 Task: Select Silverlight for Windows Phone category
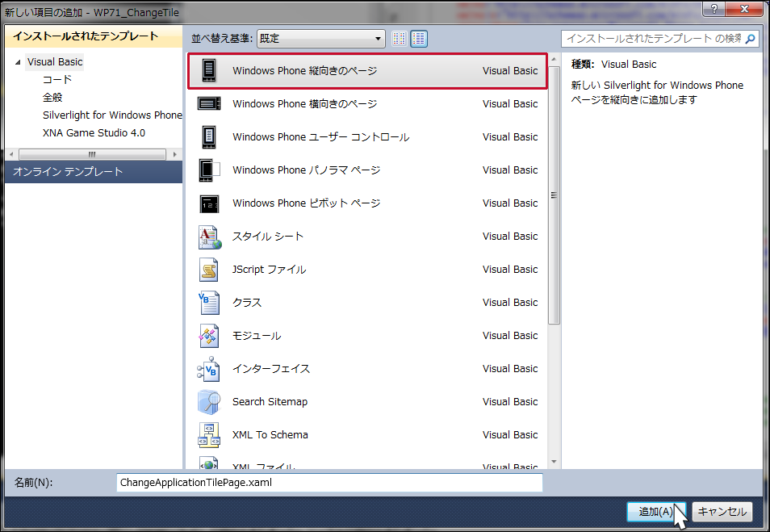coord(112,115)
